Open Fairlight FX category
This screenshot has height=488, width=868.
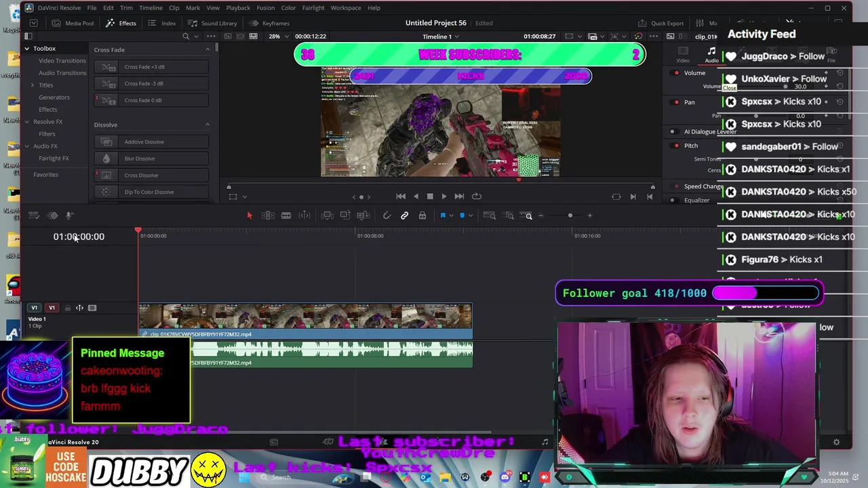(54, 159)
